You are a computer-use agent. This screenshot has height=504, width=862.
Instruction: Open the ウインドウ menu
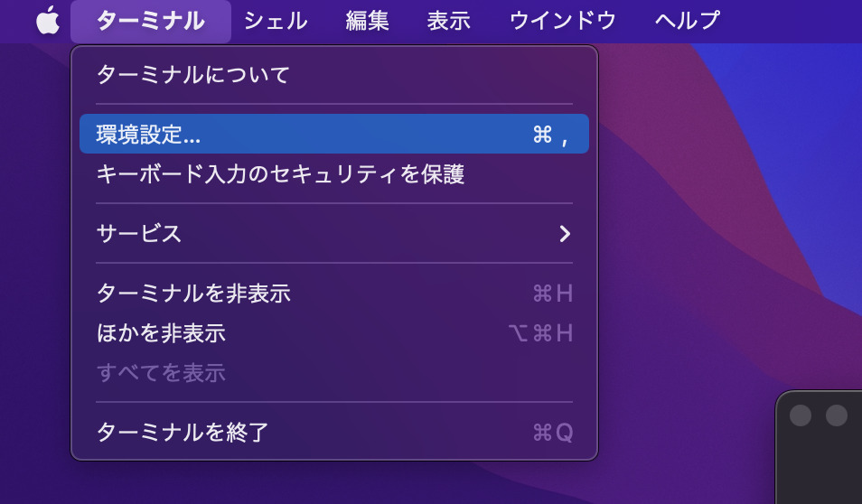click(563, 22)
